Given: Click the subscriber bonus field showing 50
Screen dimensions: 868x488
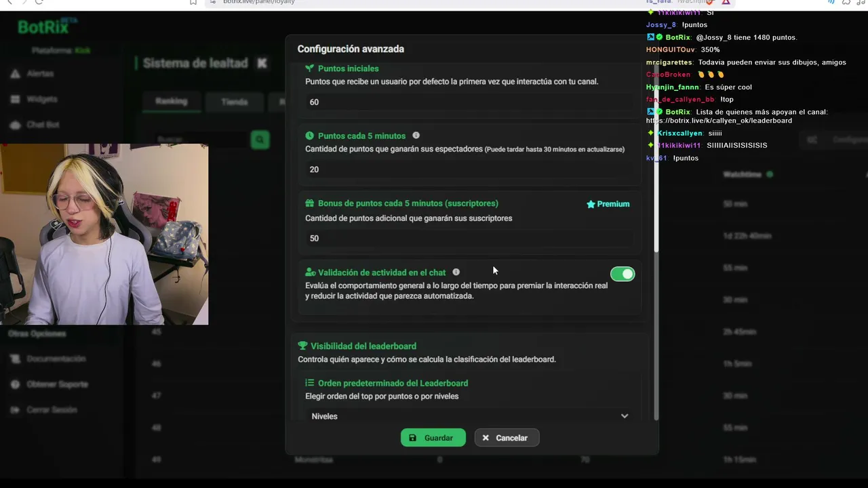Looking at the screenshot, I should coord(469,238).
